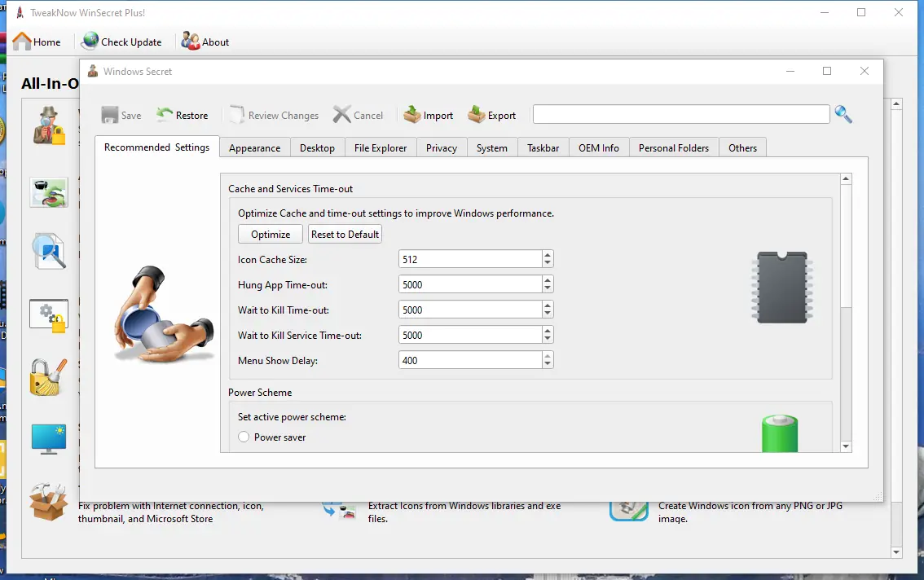Decrease Hung App Time-out value

click(x=548, y=289)
